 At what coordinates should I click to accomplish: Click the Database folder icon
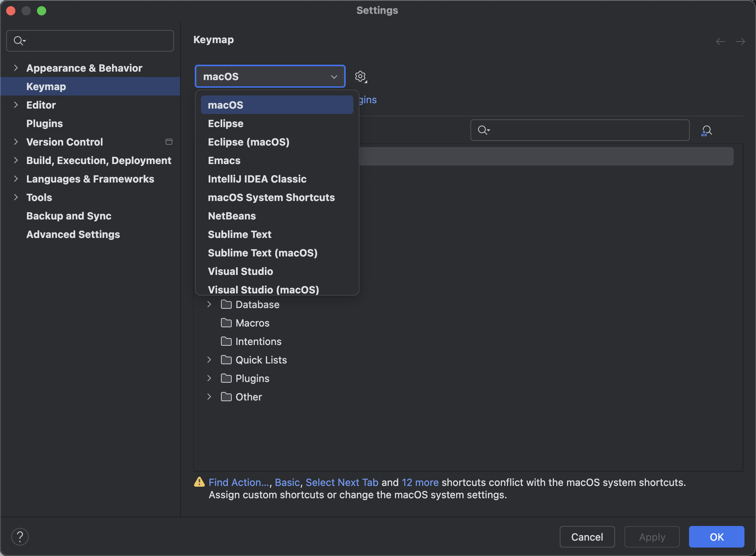click(226, 305)
